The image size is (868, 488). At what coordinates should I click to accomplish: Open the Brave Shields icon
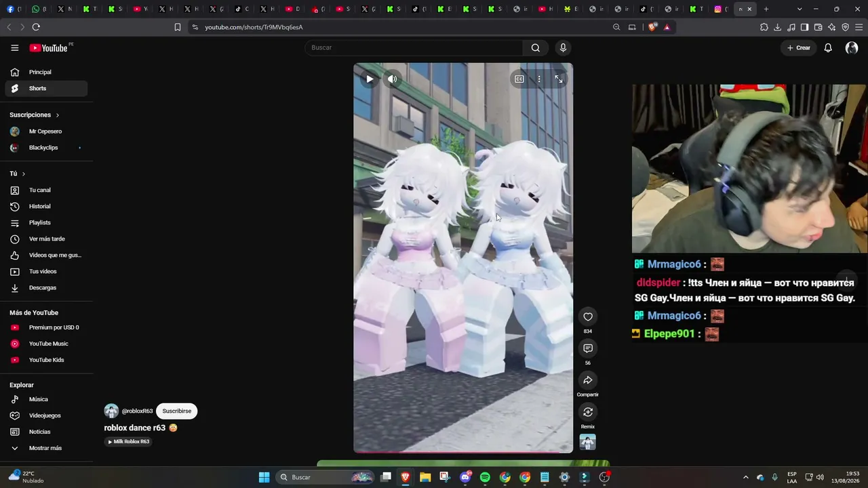[x=652, y=27]
